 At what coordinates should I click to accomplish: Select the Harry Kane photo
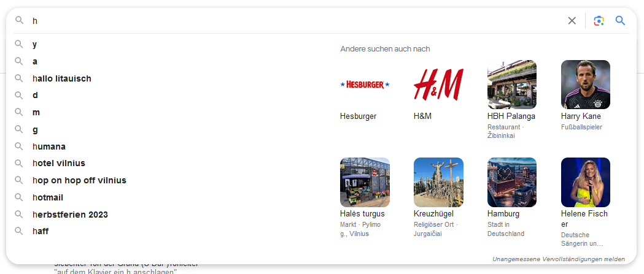pyautogui.click(x=585, y=85)
